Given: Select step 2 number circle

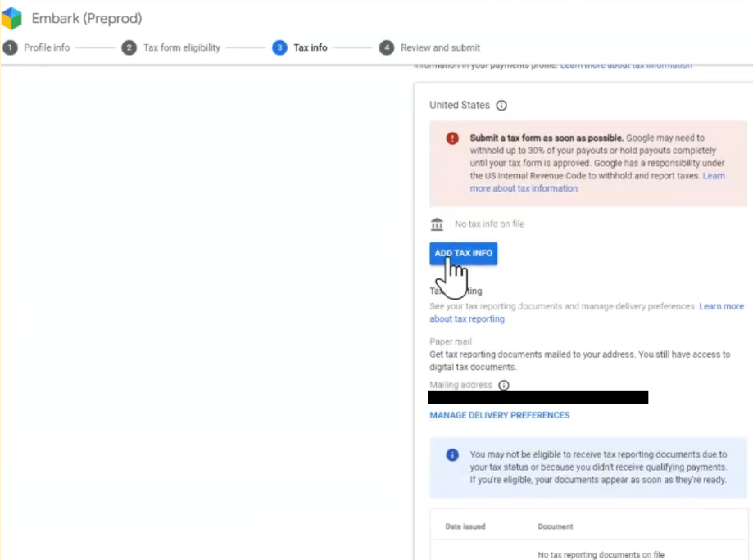Looking at the screenshot, I should 129,48.
